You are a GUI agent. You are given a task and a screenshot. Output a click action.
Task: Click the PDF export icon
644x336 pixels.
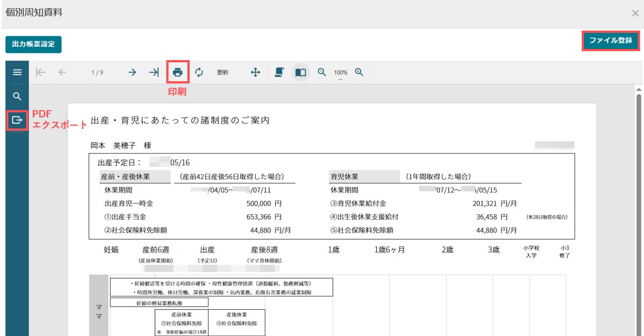tap(17, 120)
